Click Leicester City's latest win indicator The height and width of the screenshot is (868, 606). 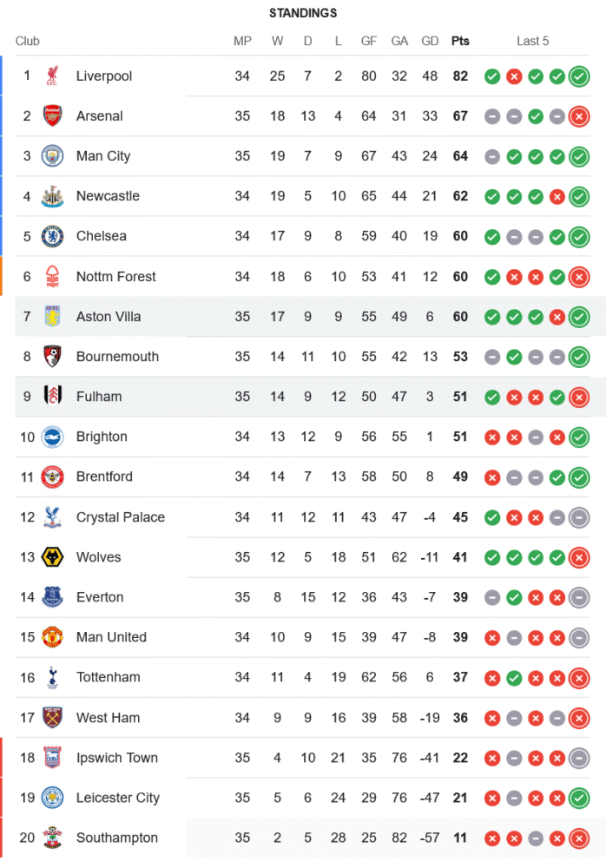point(579,798)
